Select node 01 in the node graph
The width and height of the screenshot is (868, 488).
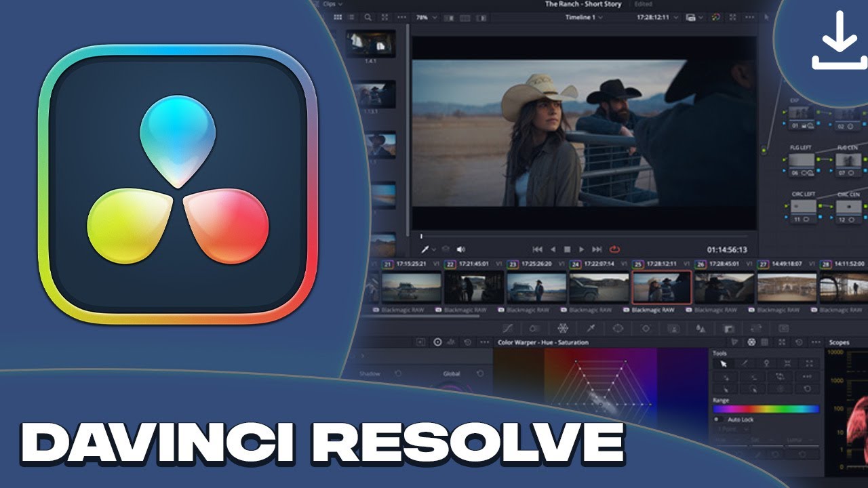(802, 119)
